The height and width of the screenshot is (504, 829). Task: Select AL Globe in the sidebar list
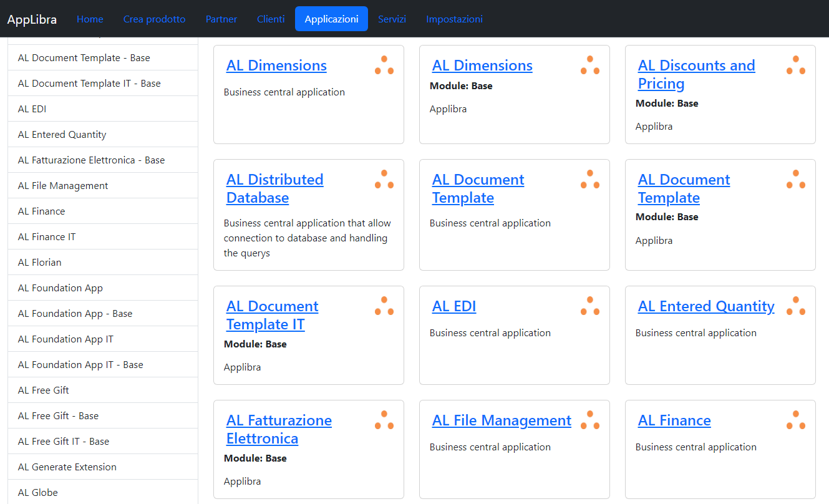click(38, 493)
